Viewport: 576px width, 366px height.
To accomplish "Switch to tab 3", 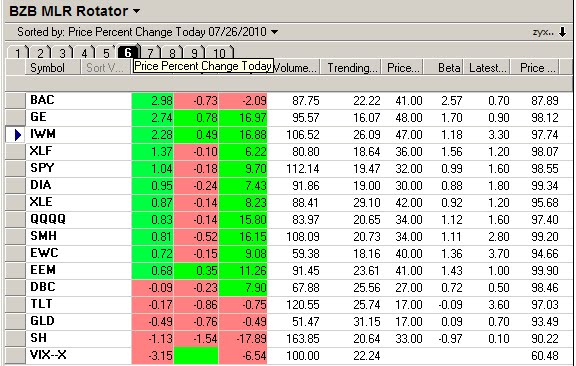I will point(62,53).
